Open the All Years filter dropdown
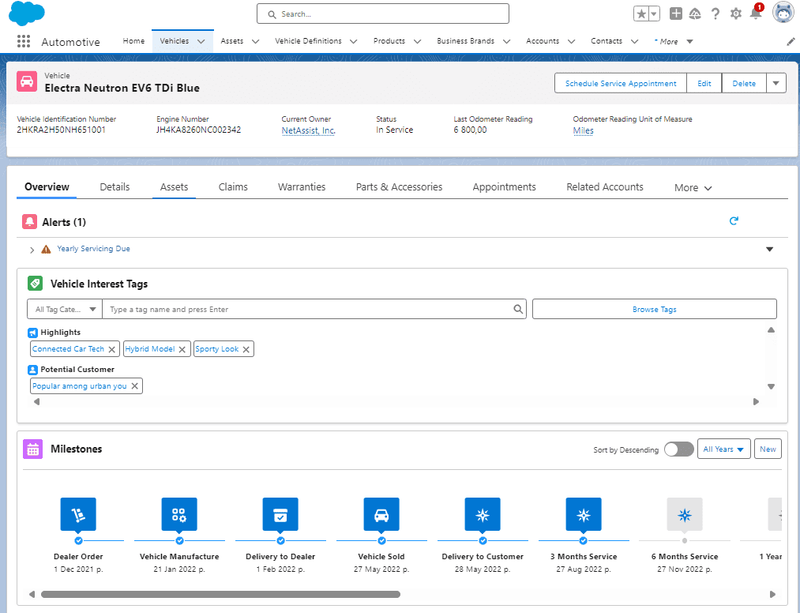This screenshot has width=800, height=613. click(723, 449)
